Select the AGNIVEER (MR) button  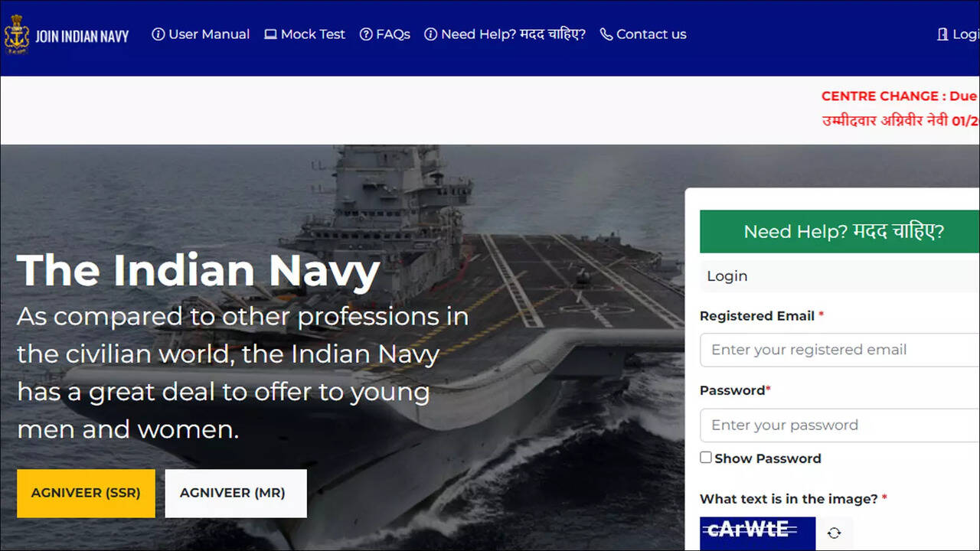[236, 494]
